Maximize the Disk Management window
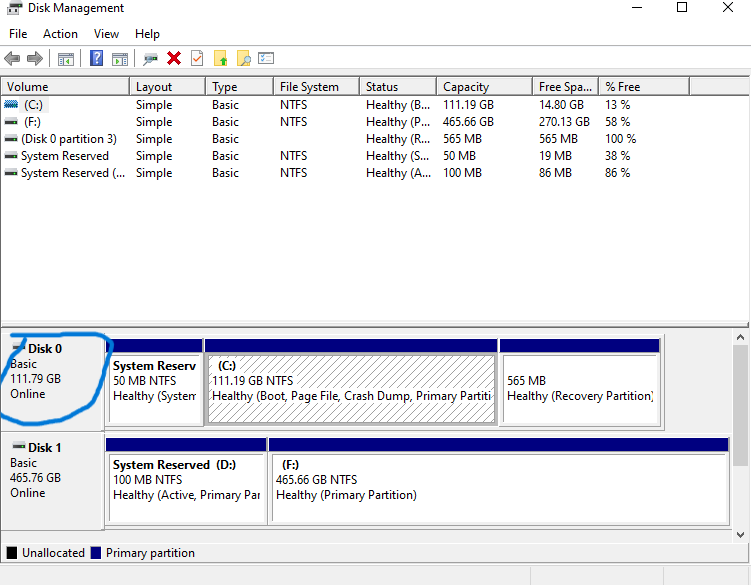Image resolution: width=751 pixels, height=585 pixels. tap(682, 8)
